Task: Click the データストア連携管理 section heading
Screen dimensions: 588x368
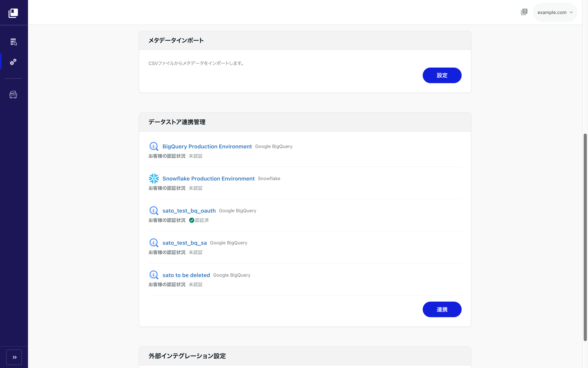Action: 177,122
